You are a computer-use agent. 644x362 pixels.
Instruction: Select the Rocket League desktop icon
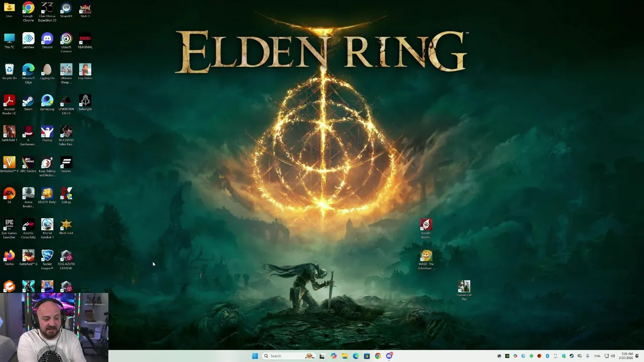tap(47, 260)
